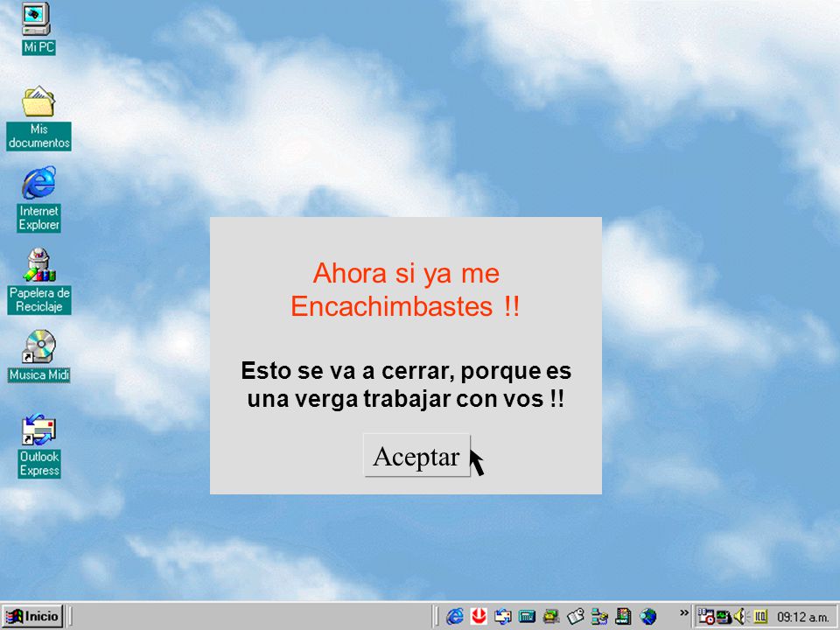Expand hidden quick launch items chevron
840x630 pixels.
[x=683, y=612]
